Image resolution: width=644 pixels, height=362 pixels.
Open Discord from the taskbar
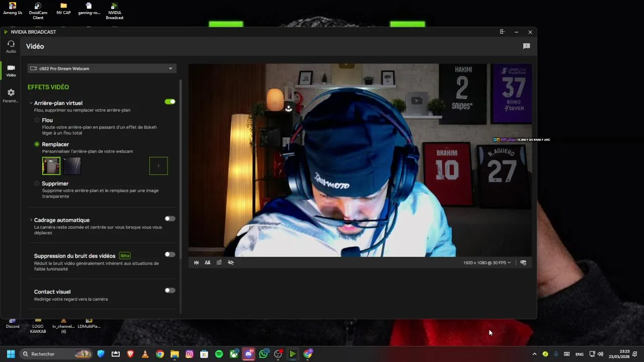249,354
